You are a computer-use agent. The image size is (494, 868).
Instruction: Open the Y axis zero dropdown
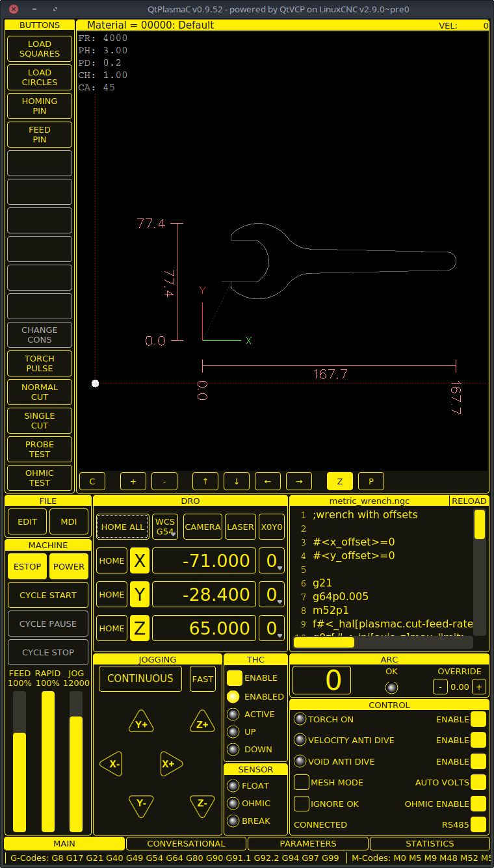tap(272, 594)
